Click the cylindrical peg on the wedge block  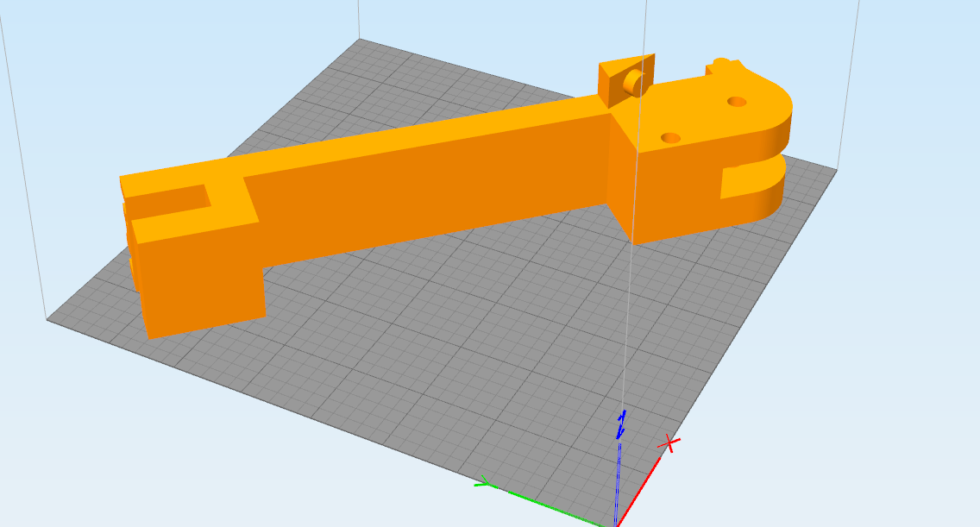click(x=634, y=82)
